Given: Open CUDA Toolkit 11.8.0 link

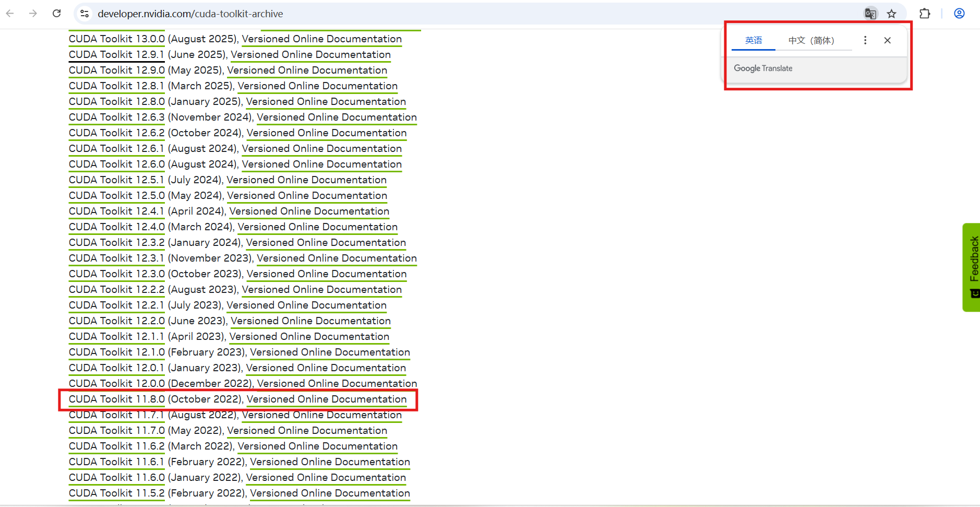Looking at the screenshot, I should [x=117, y=399].
